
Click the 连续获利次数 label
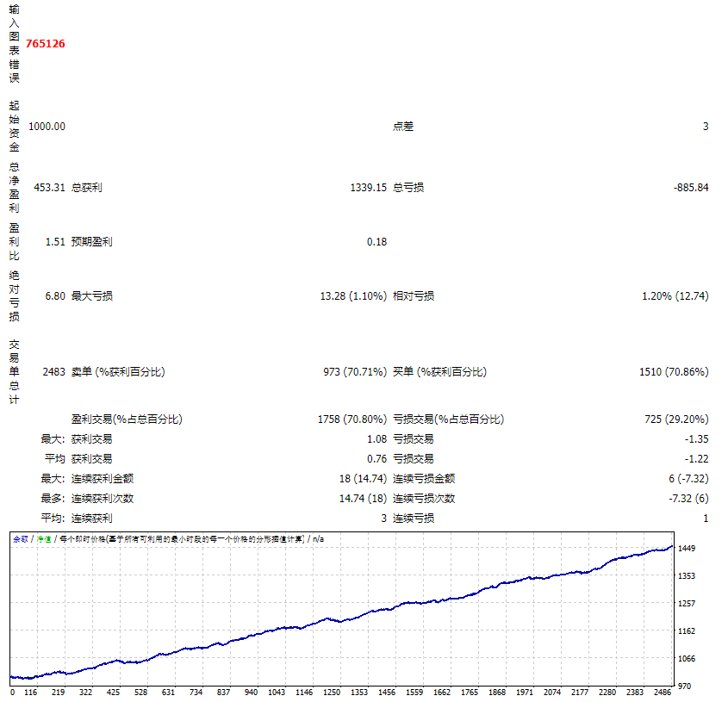[103, 499]
